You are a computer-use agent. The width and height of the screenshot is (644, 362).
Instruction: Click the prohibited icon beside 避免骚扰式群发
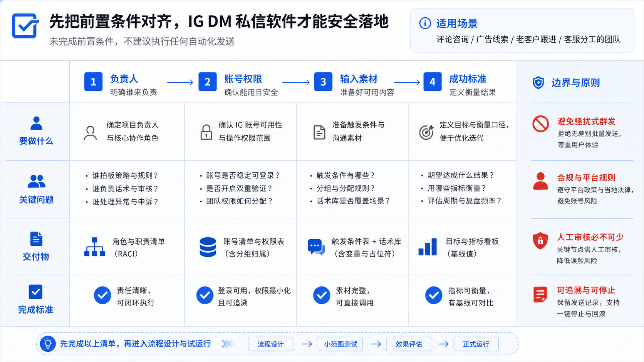[x=540, y=124]
